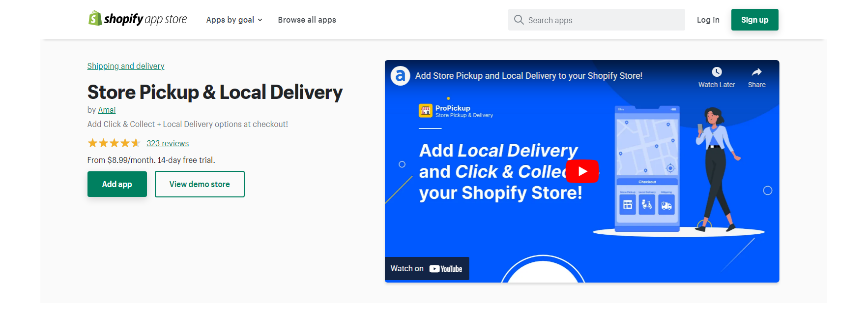Screen dimensions: 868x318
Task: Play the YouTube video
Action: click(582, 171)
